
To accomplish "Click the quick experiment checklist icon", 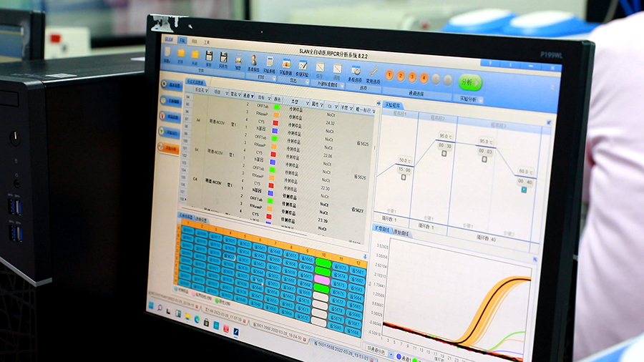I will (303, 65).
